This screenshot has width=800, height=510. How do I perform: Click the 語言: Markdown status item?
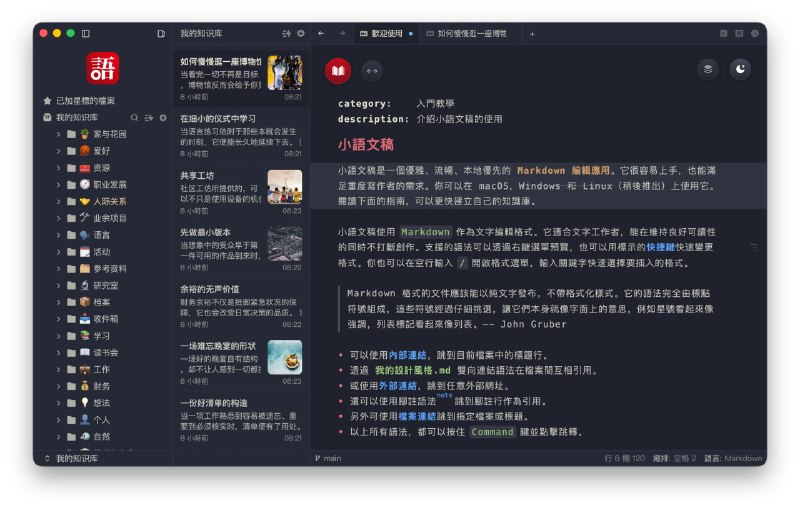[733, 458]
